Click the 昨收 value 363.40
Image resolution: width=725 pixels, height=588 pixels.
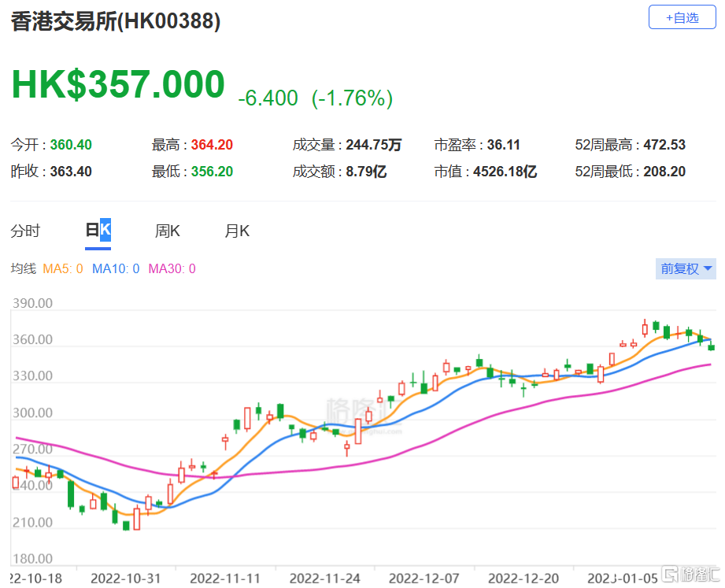click(71, 172)
